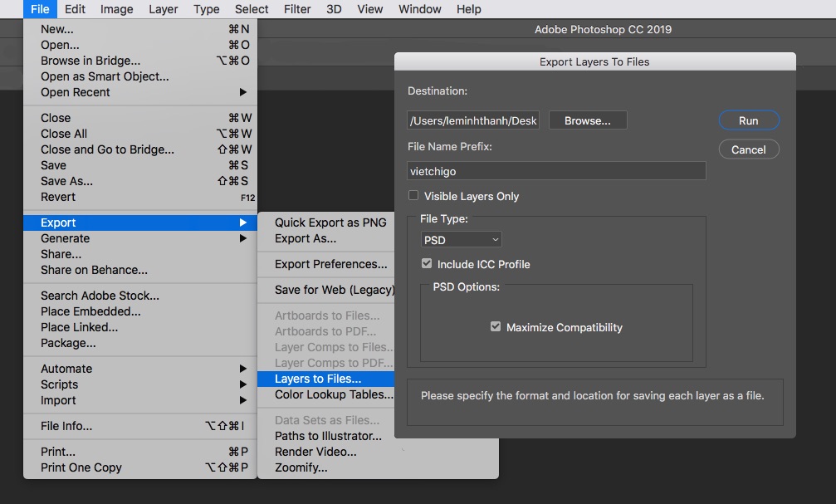The height and width of the screenshot is (504, 836).
Task: Choose Open... from File menu
Action: [x=140, y=45]
